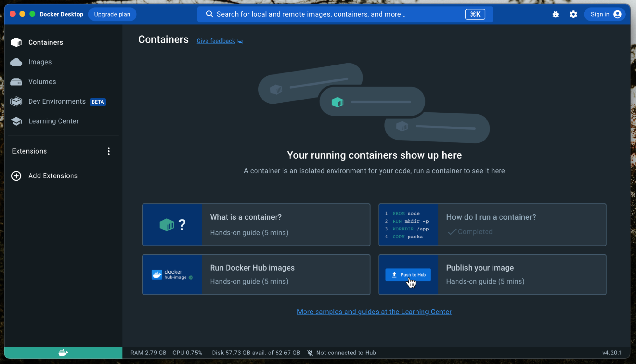This screenshot has width=636, height=364.
Task: Click the Containers sidebar icon
Action: pyautogui.click(x=16, y=42)
